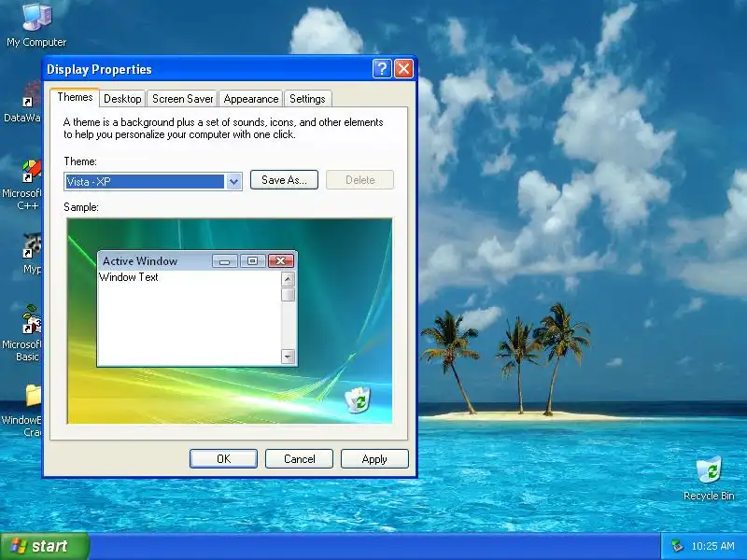Close the Display Properties dialog

404,69
